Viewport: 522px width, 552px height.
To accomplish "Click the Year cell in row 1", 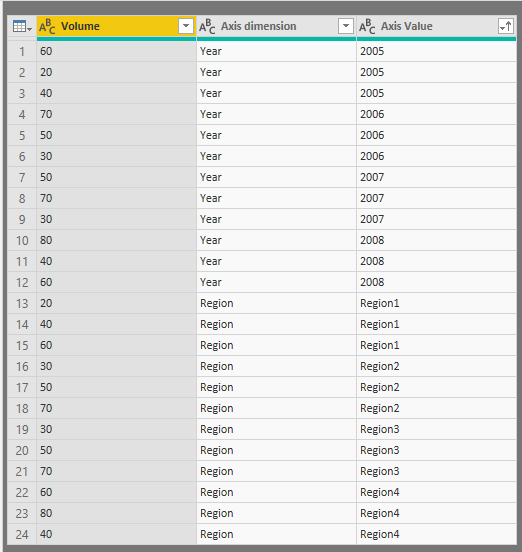I will [x=276, y=51].
